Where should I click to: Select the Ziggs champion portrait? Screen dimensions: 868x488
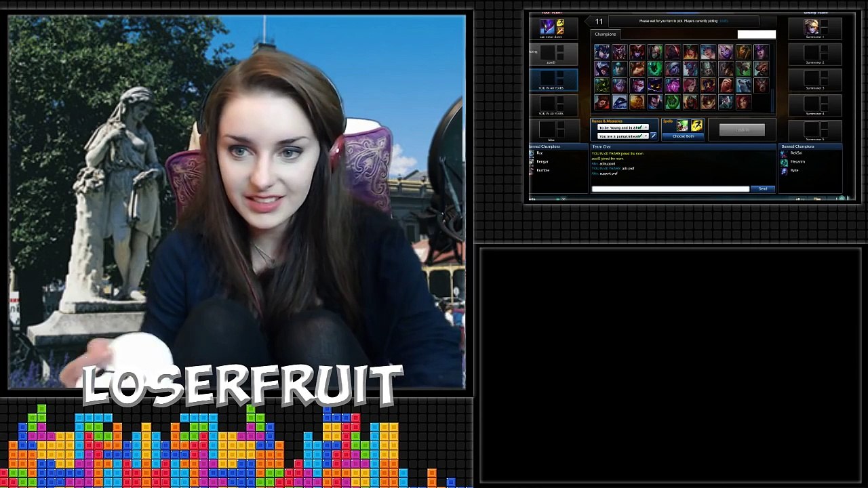(708, 102)
